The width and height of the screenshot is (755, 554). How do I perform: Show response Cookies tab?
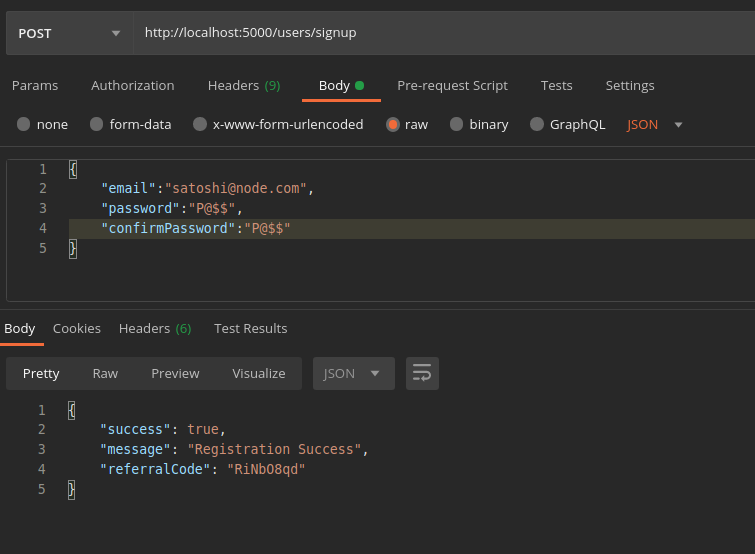[77, 328]
